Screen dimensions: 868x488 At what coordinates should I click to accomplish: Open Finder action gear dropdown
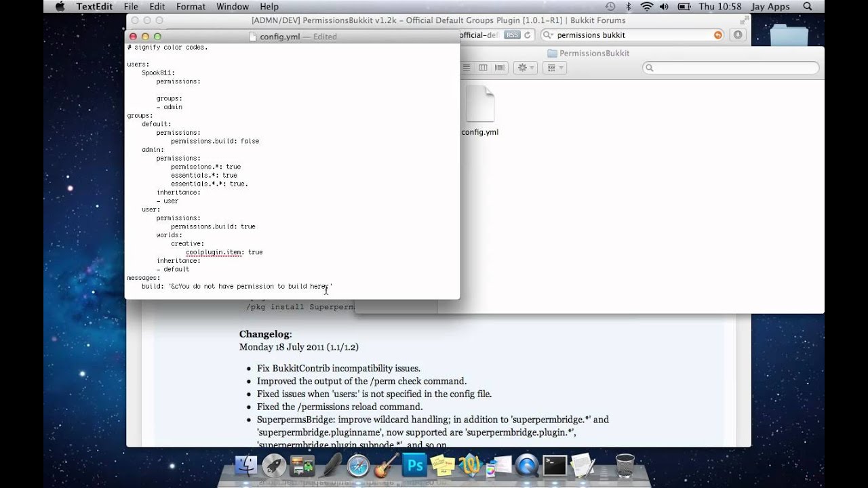526,68
